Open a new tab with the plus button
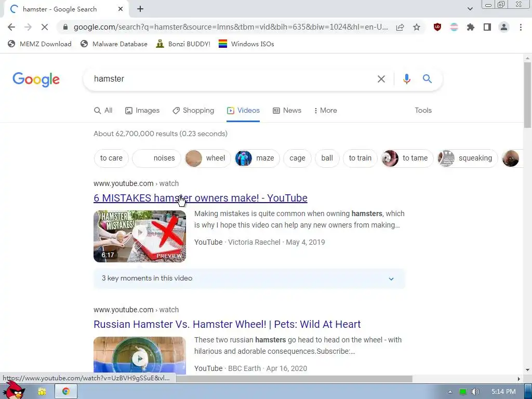532x399 pixels. [x=140, y=9]
